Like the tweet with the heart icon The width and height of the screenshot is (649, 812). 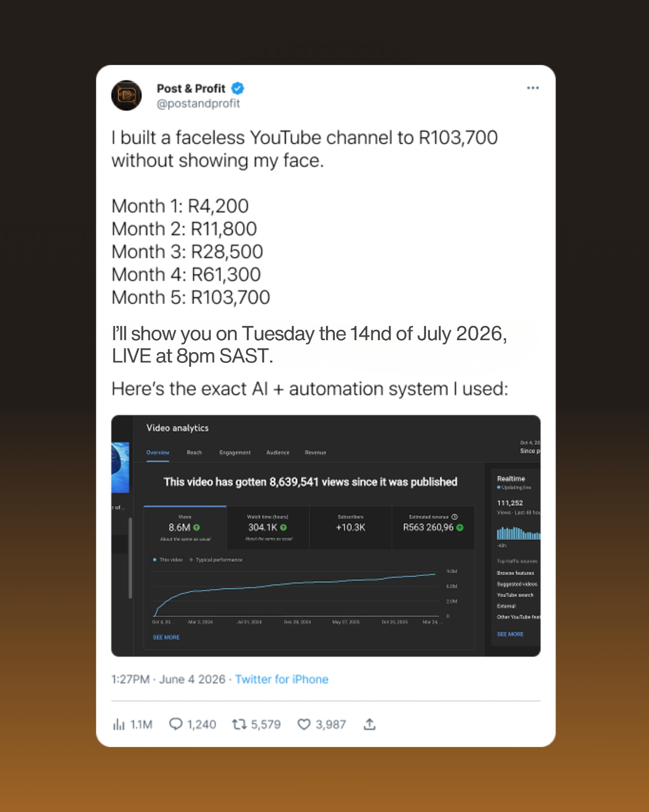(304, 724)
